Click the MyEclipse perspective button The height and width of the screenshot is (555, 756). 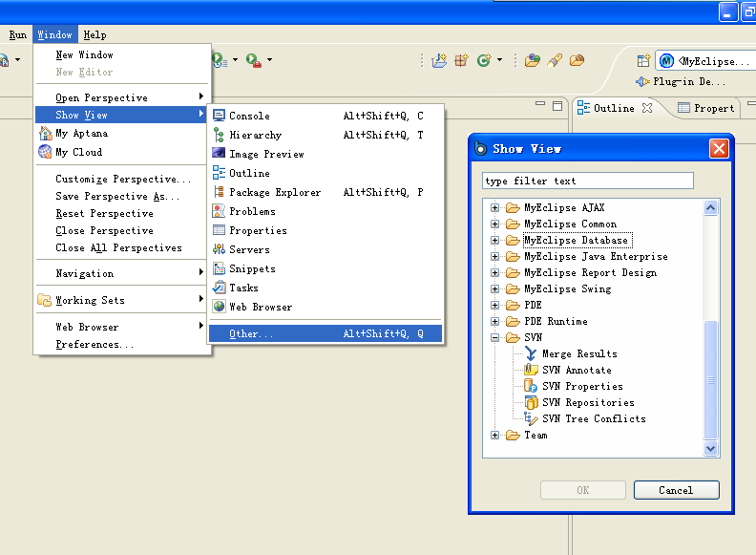[x=704, y=61]
